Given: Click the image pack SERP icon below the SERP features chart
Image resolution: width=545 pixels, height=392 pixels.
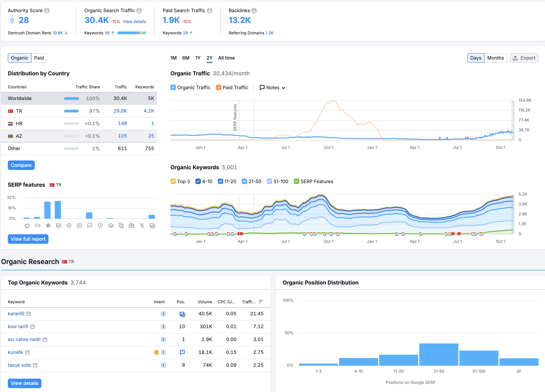Looking at the screenshot, I should [152, 225].
